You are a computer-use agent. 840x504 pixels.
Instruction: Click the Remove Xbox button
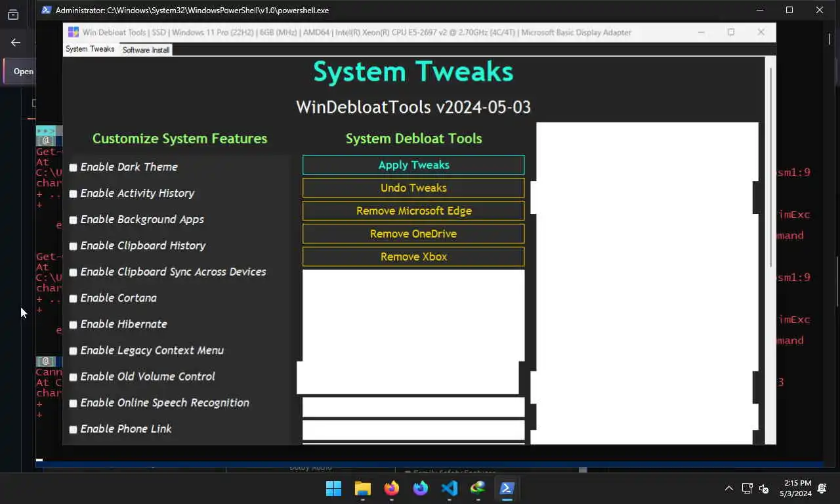413,257
